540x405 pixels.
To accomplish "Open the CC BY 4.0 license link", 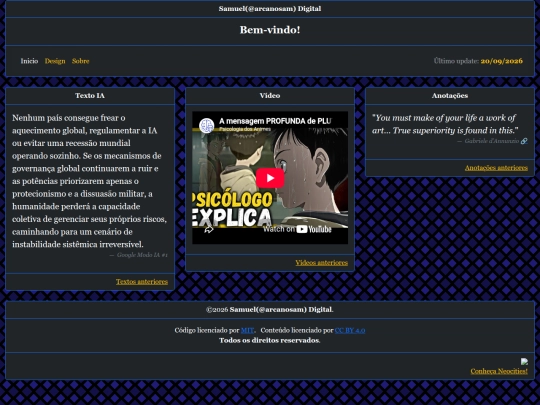I will pos(350,330).
